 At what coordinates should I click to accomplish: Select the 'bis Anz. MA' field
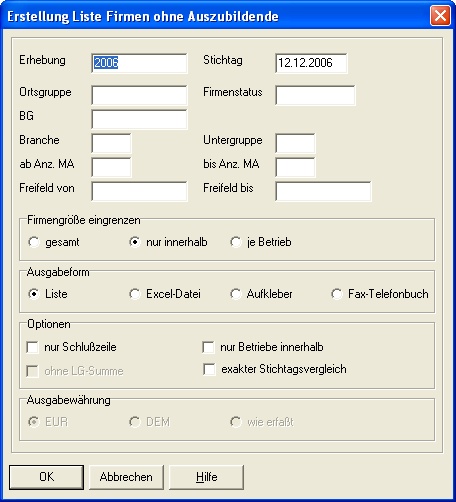pyautogui.click(x=295, y=167)
